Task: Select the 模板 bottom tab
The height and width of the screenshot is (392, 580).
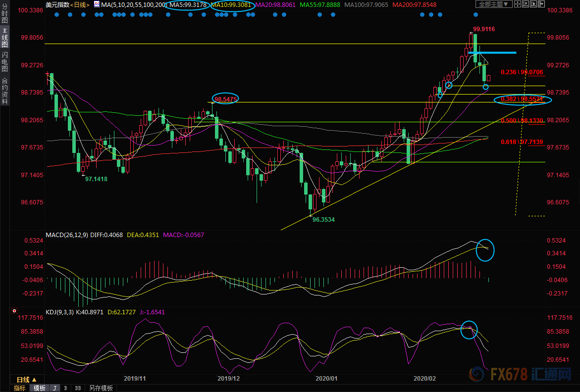Action: click(x=39, y=388)
